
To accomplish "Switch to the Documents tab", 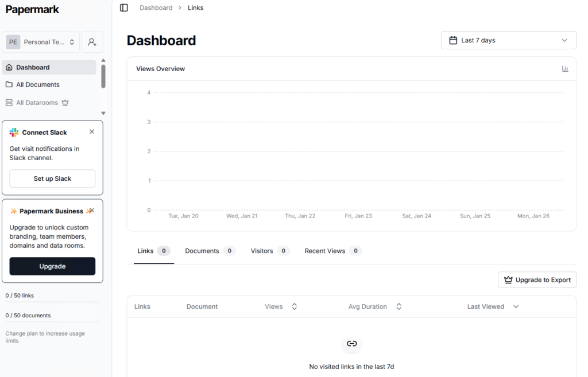I will [x=210, y=251].
